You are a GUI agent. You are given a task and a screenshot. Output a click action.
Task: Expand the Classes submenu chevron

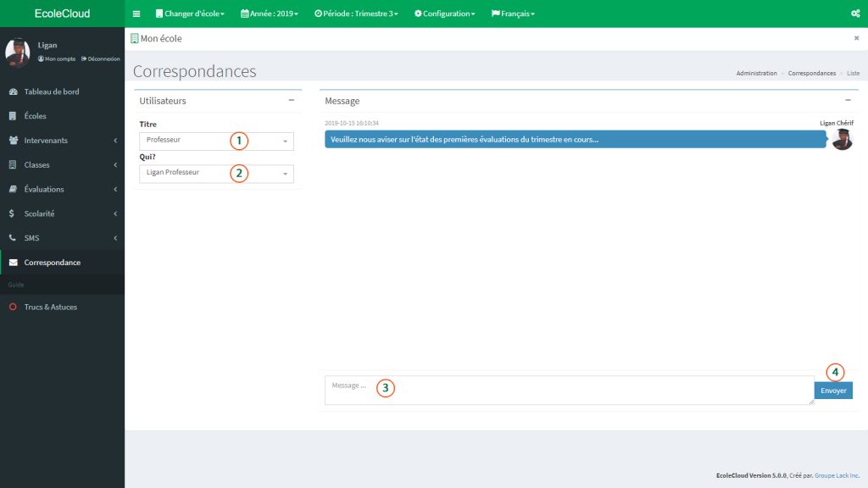[x=114, y=164]
